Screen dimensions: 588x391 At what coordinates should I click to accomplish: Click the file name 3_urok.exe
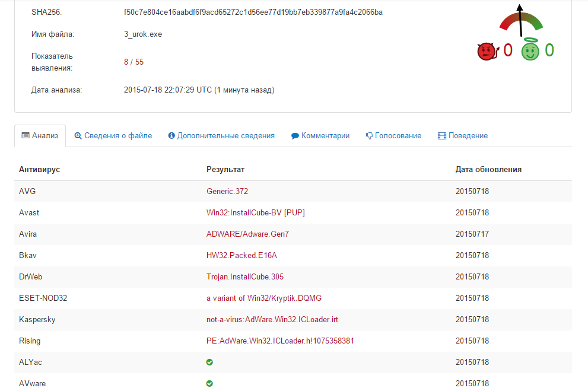[143, 34]
